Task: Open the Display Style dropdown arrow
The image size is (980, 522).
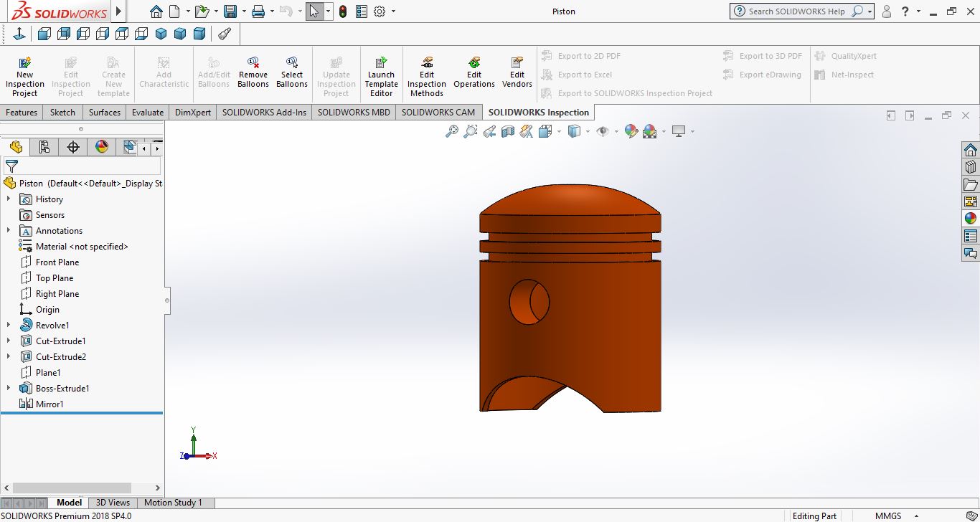Action: [588, 131]
